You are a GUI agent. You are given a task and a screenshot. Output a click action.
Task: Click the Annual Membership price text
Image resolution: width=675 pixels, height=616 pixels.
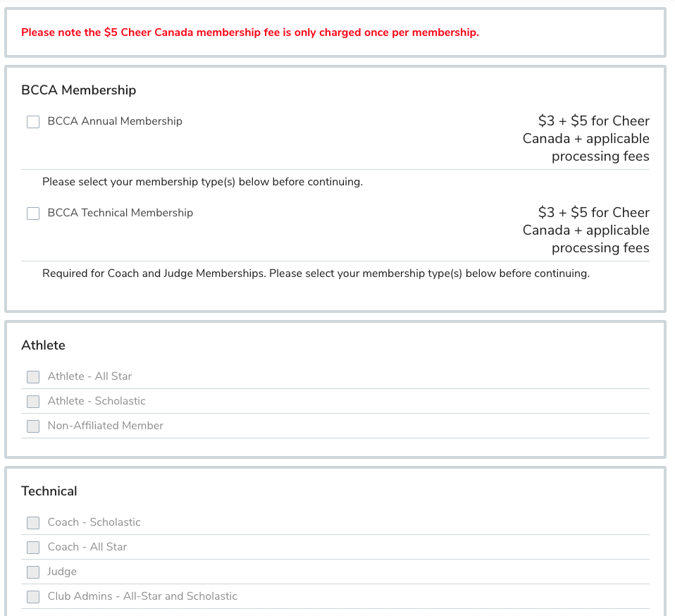(586, 139)
